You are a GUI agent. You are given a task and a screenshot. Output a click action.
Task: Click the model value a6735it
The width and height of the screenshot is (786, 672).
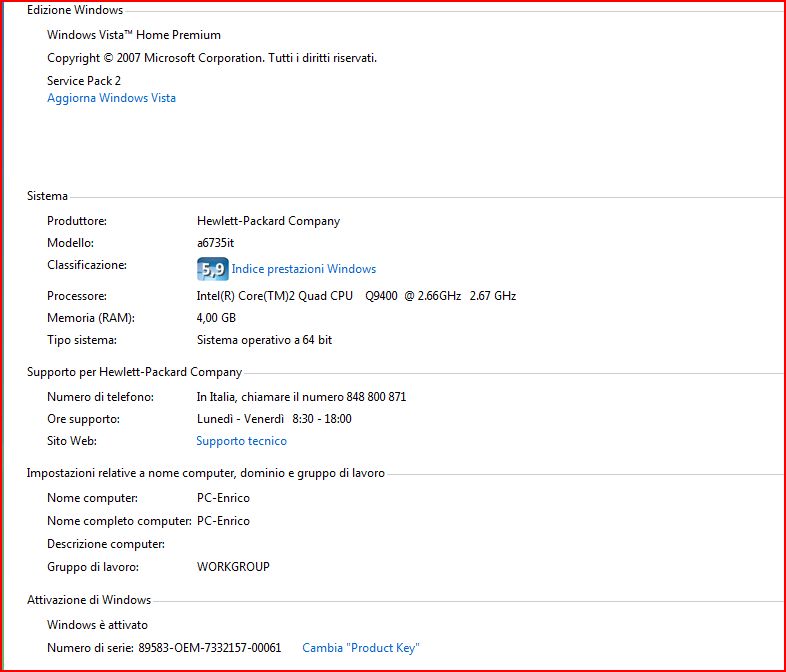[216, 243]
